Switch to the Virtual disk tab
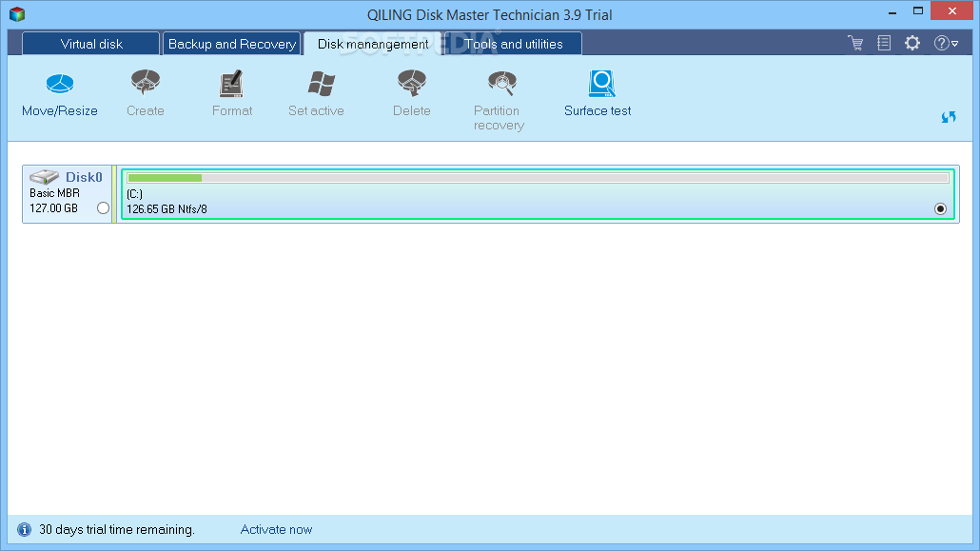980x551 pixels. [91, 44]
